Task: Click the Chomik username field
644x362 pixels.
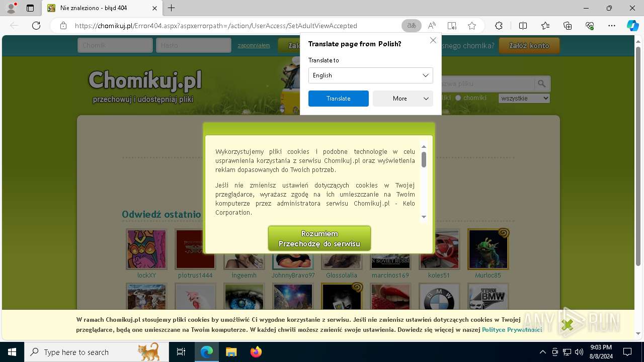Action: pos(115,45)
